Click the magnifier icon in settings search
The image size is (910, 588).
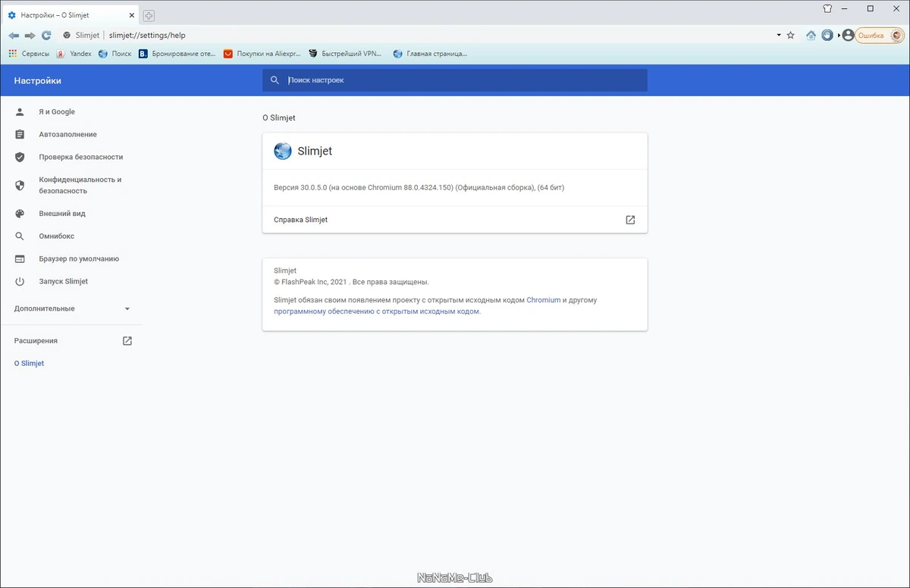click(275, 80)
